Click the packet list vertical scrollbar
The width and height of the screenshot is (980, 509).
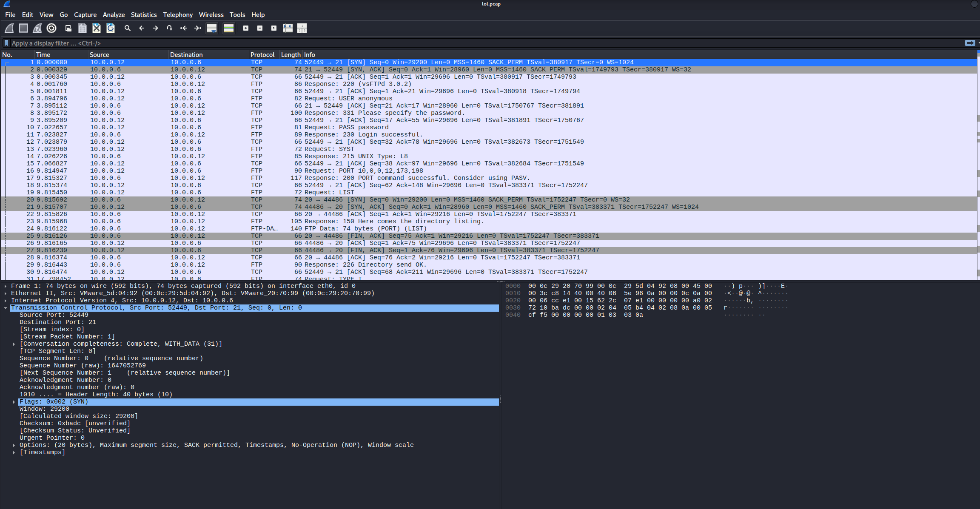(x=978, y=170)
